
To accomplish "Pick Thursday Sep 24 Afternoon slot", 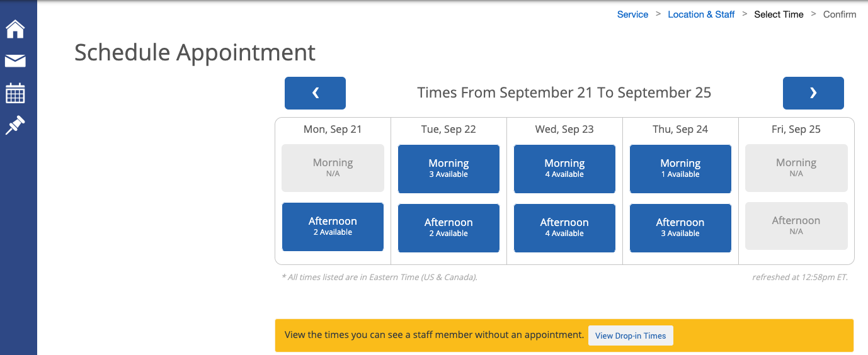I will (680, 228).
